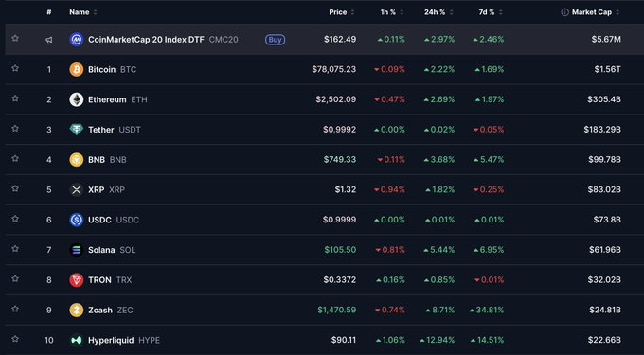Click CMC20 market cap $5.67M
Image resolution: width=644 pixels, height=355 pixels.
(x=606, y=40)
